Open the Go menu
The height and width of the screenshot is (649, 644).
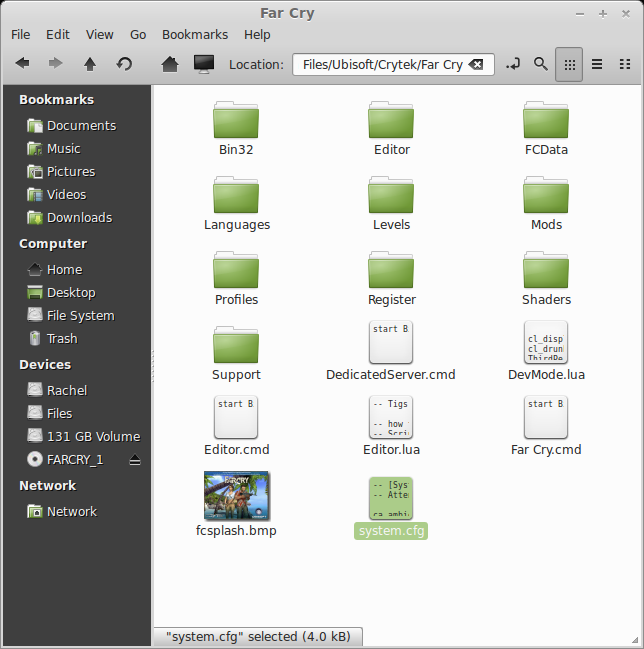(138, 35)
